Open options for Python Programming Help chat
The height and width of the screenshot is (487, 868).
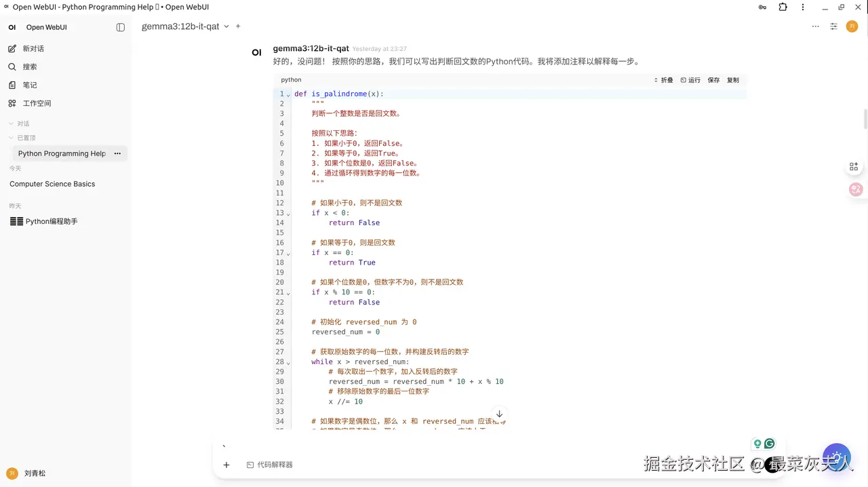click(117, 153)
